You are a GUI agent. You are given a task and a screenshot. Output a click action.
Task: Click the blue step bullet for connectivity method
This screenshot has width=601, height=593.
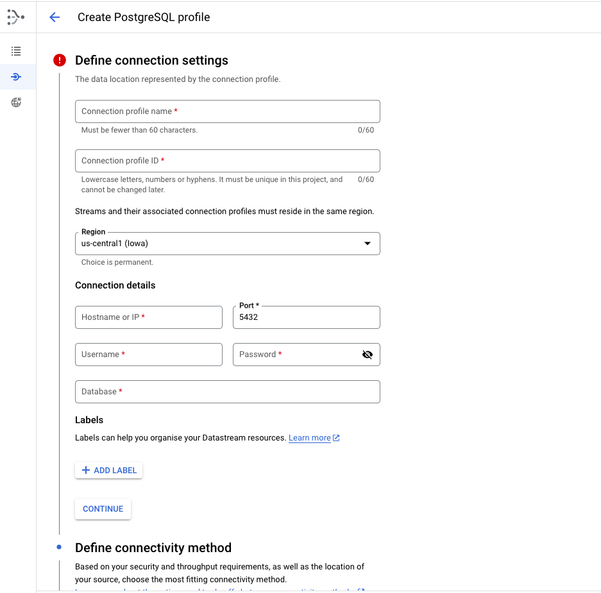tap(59, 547)
